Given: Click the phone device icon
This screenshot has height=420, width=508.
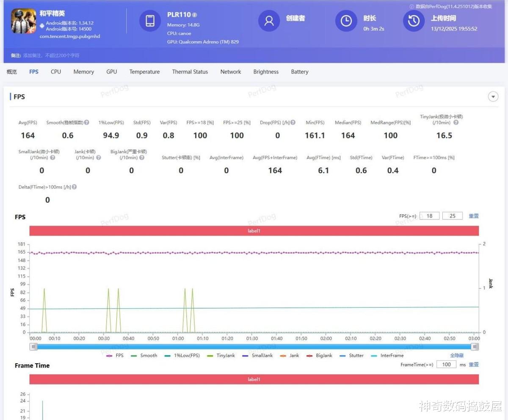Looking at the screenshot, I should [x=150, y=21].
